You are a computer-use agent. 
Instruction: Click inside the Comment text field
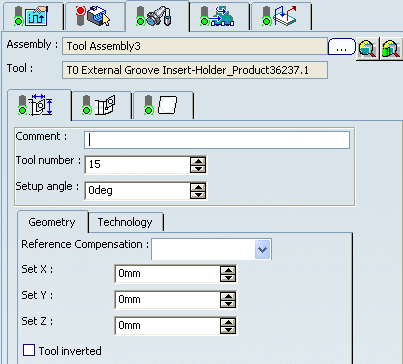[x=217, y=140]
